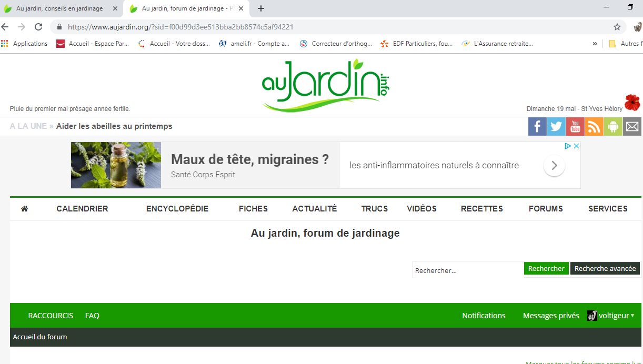Bookmark page with the star icon

pyautogui.click(x=617, y=27)
